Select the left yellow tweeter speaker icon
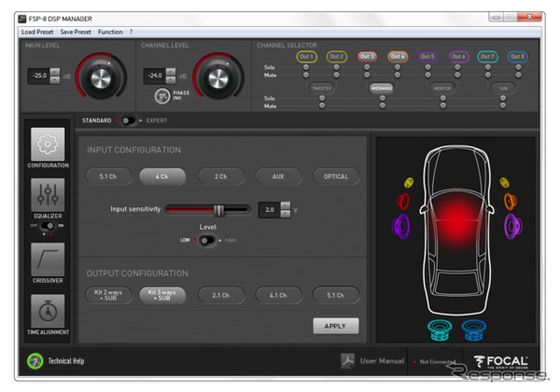The height and width of the screenshot is (392, 560). pyautogui.click(x=409, y=182)
